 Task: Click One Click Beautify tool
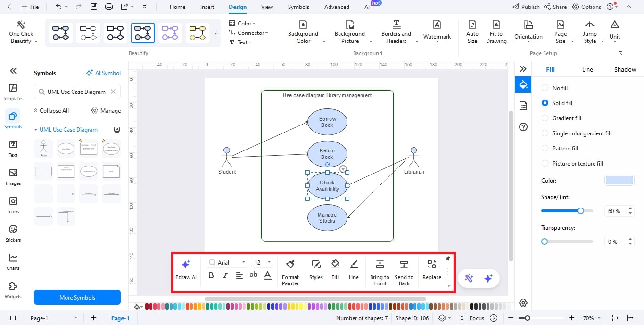pyautogui.click(x=21, y=32)
